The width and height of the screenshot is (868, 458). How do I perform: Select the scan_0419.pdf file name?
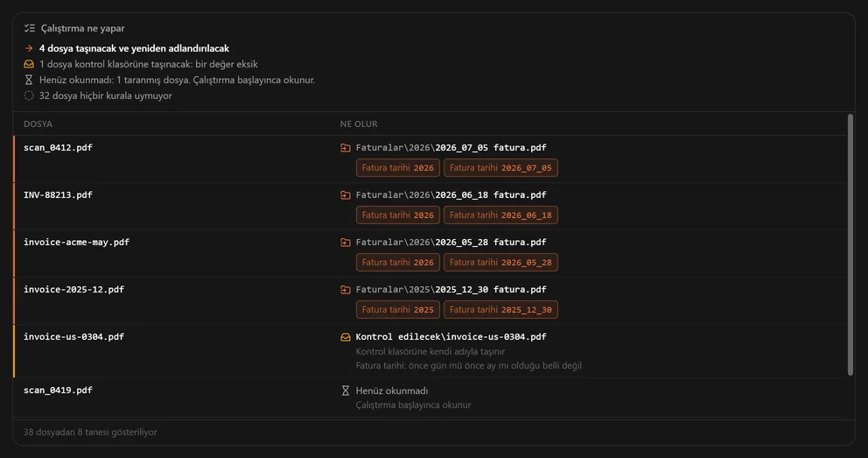pyautogui.click(x=58, y=391)
